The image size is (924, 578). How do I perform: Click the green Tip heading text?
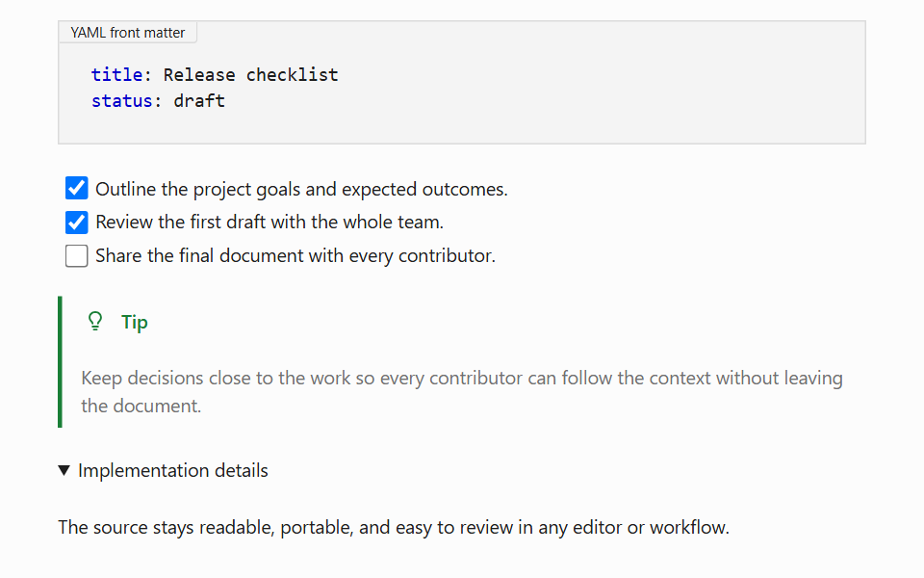click(x=135, y=322)
